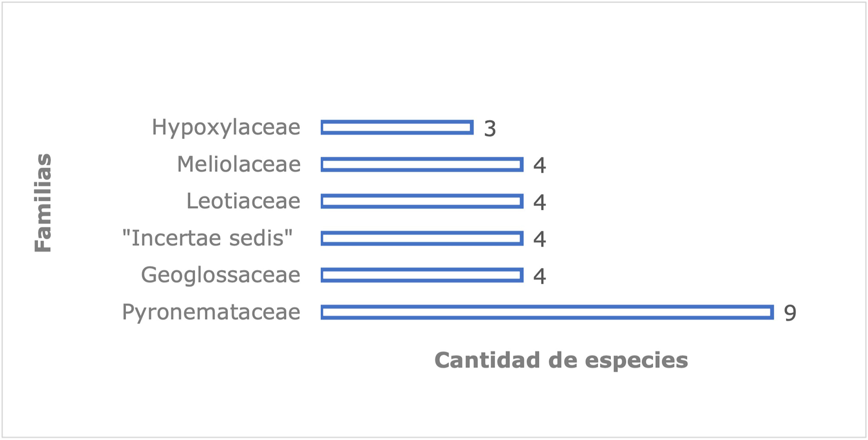
Task: Click the "Incertae sedis" category label
Action: [207, 238]
